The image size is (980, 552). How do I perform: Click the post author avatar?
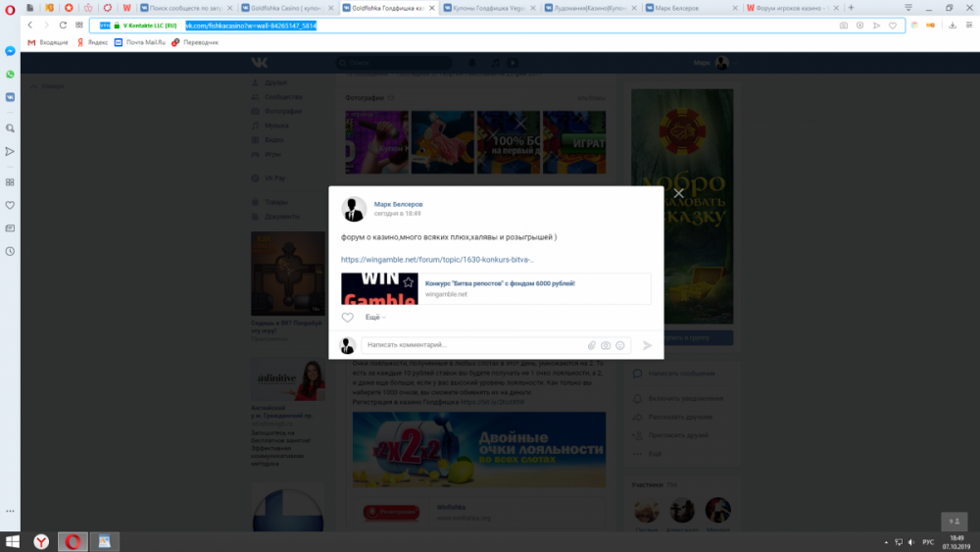click(354, 209)
